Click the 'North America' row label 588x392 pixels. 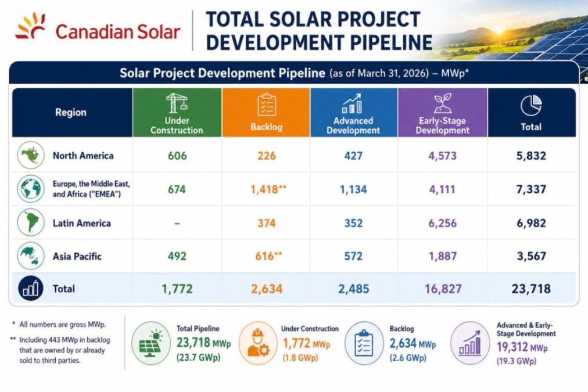coord(83,156)
